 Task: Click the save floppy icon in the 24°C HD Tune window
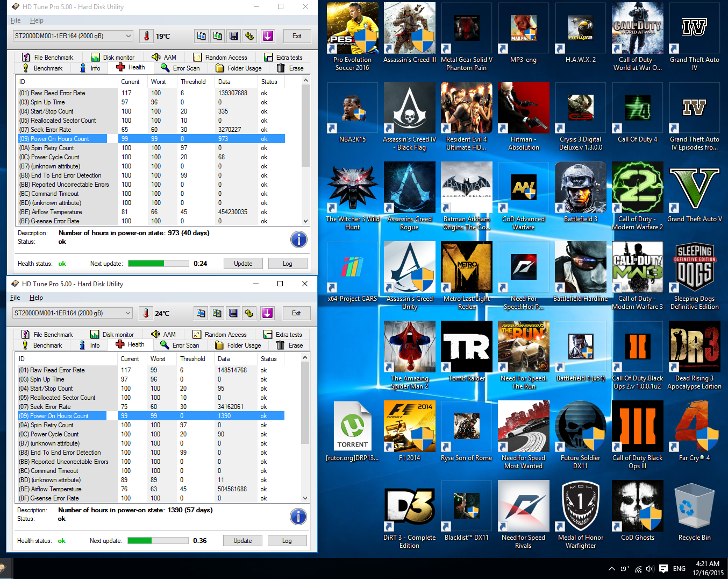233,313
